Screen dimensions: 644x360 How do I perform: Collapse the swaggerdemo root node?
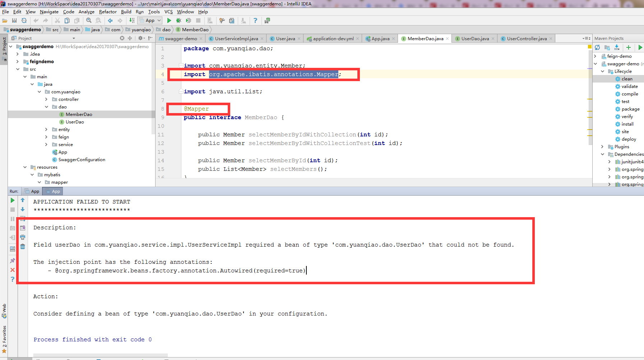(x=11, y=47)
